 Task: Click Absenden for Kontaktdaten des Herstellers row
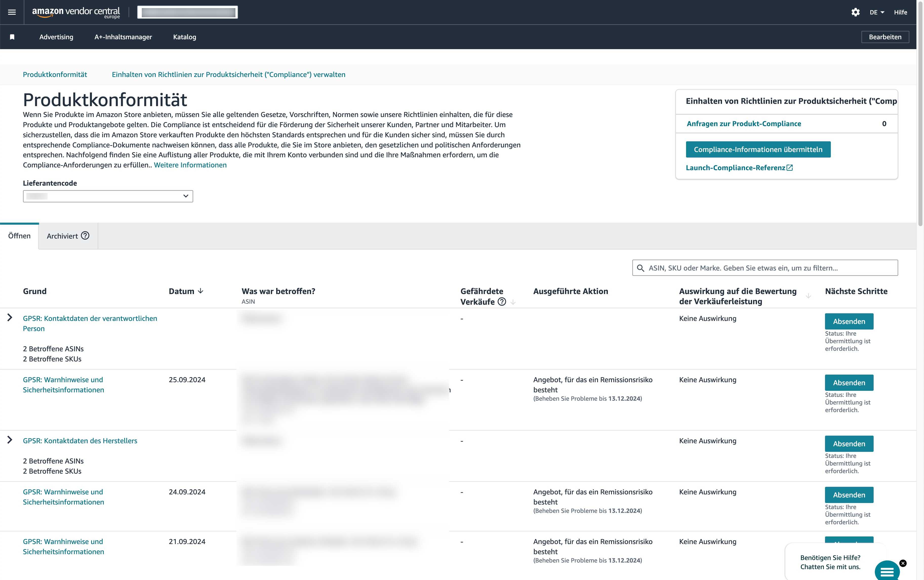click(x=849, y=443)
